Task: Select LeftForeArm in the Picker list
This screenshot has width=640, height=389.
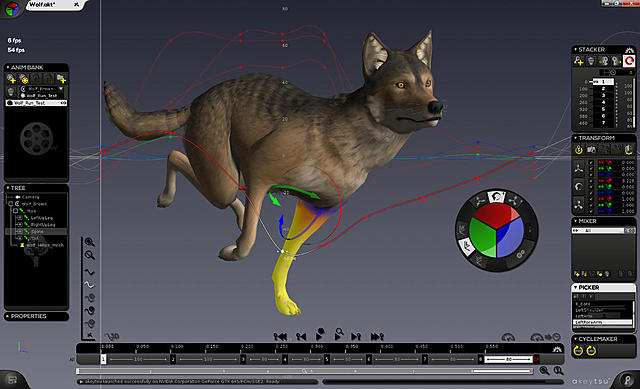Action: tap(603, 322)
